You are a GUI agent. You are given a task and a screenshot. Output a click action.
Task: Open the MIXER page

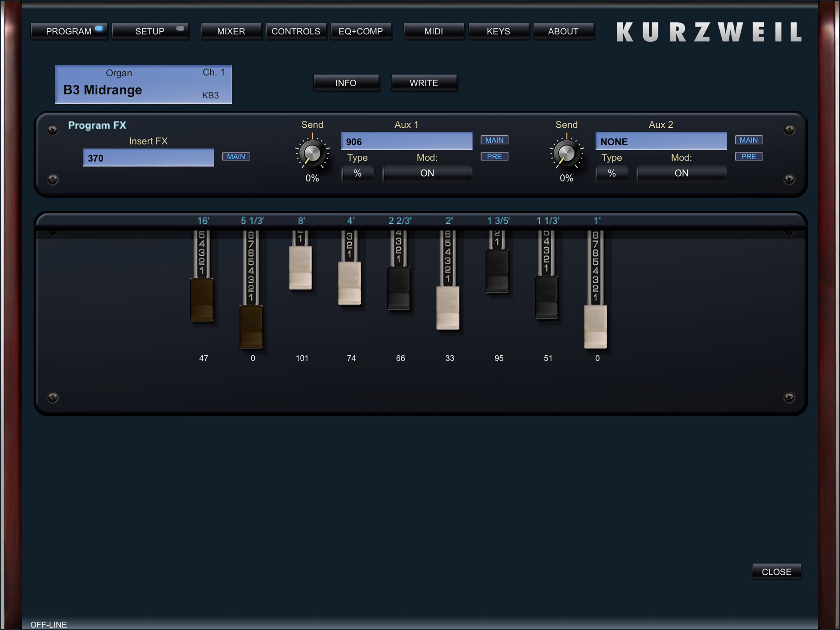coord(231,31)
